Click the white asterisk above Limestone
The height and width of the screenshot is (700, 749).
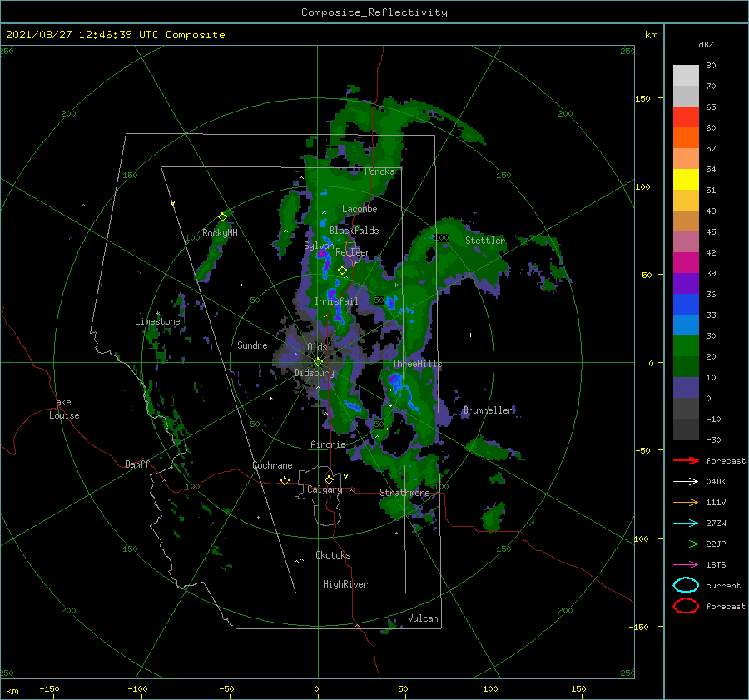157,314
